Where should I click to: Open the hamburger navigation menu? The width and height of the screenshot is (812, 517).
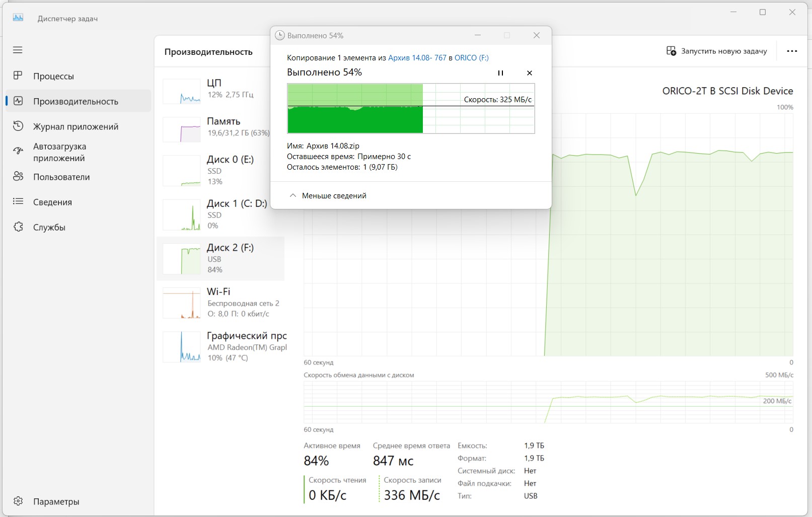tap(18, 50)
